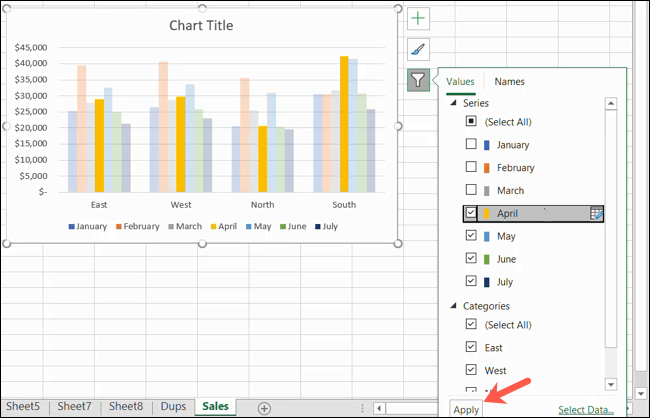Click the sheet tab split handle dots
Screen dimensions: 650x418
(362, 408)
